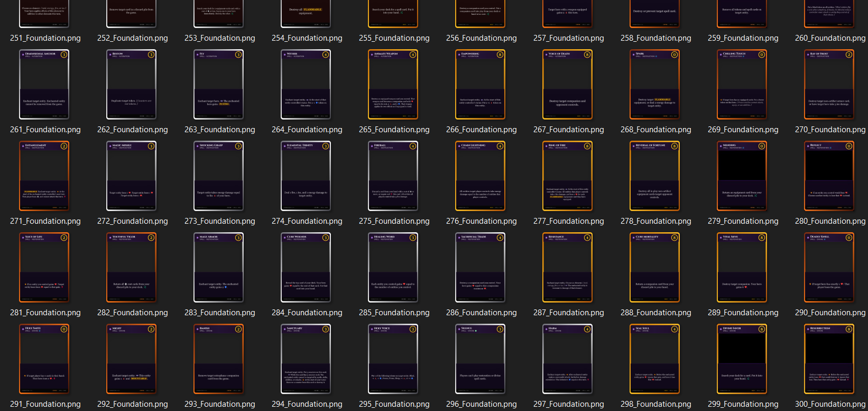Click the 283_Foundation.png thumbnail
This screenshot has height=411, width=868.
219,268
